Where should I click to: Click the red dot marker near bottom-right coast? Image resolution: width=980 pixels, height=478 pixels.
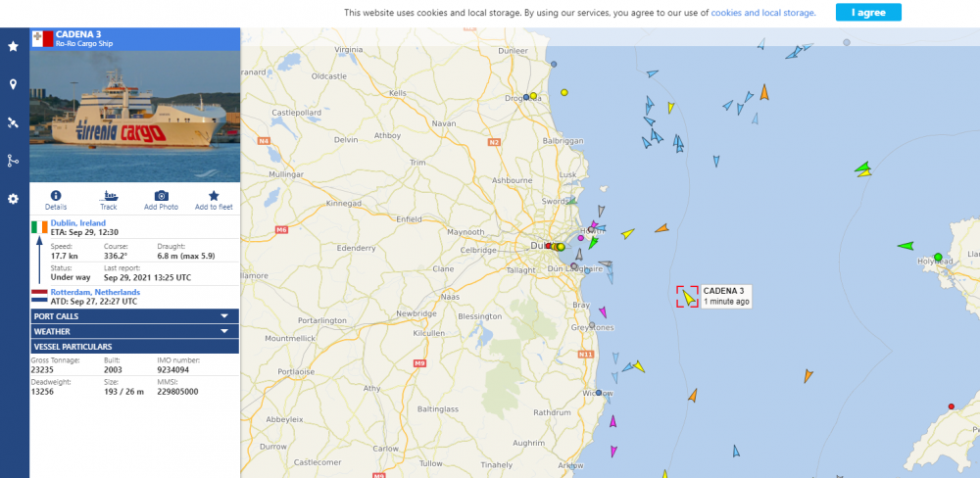(x=951, y=406)
